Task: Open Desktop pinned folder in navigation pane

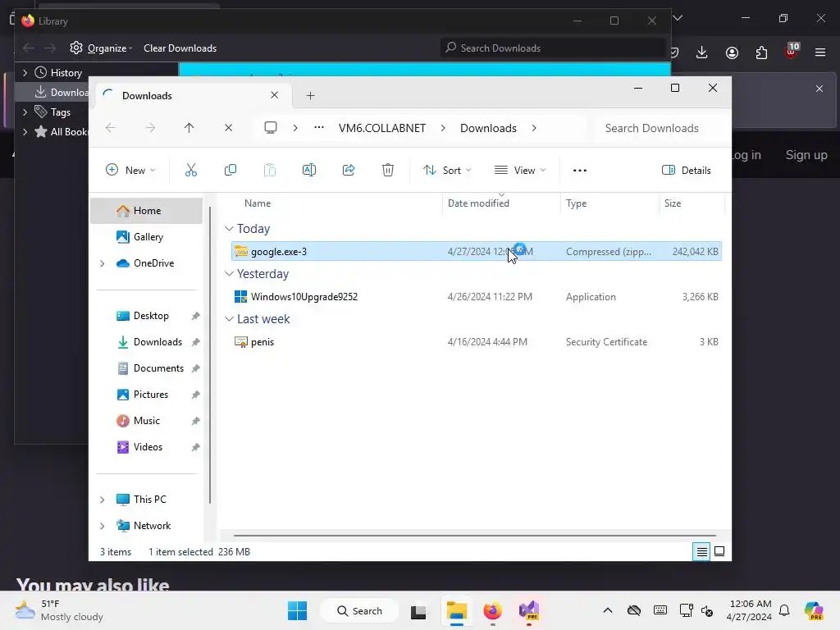Action: pyautogui.click(x=147, y=316)
